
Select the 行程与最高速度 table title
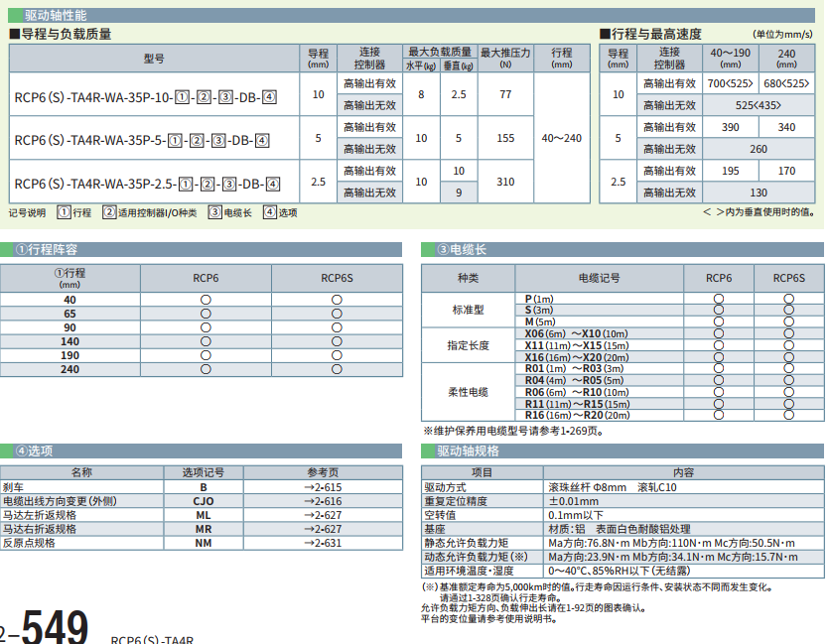pyautogui.click(x=650, y=35)
